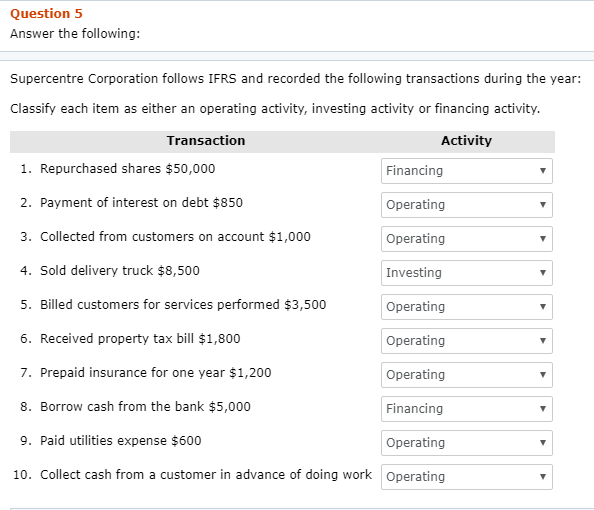Open dropdown for Collect cash from a customer in advance
The height and width of the screenshot is (510, 594).
(x=467, y=477)
